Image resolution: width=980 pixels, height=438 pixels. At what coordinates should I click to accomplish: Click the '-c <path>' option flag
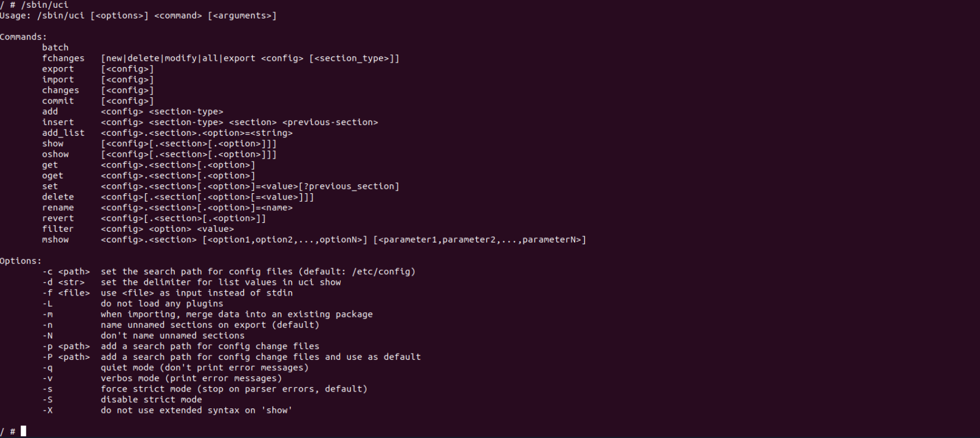pos(66,272)
